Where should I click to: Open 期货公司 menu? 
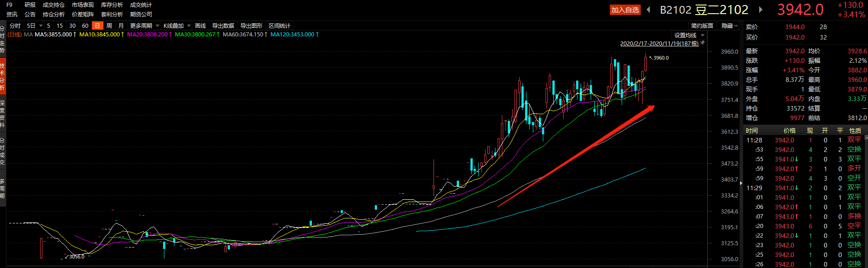[141, 15]
